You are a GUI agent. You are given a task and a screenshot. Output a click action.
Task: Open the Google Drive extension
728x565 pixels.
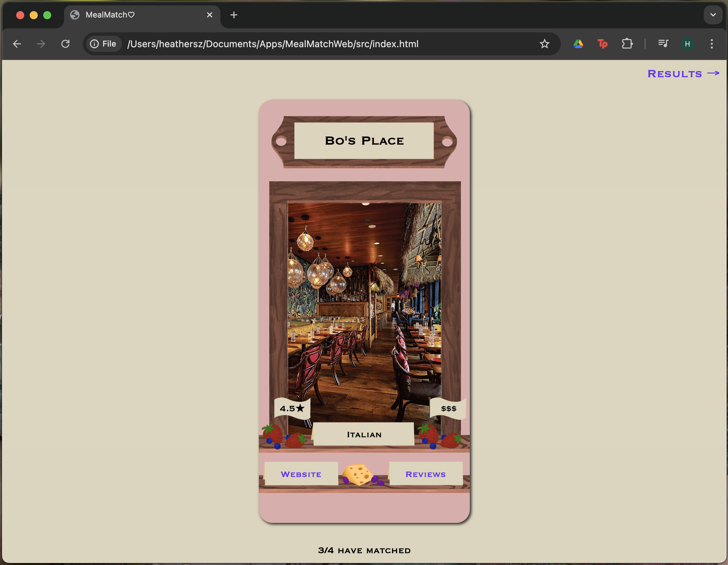(578, 44)
